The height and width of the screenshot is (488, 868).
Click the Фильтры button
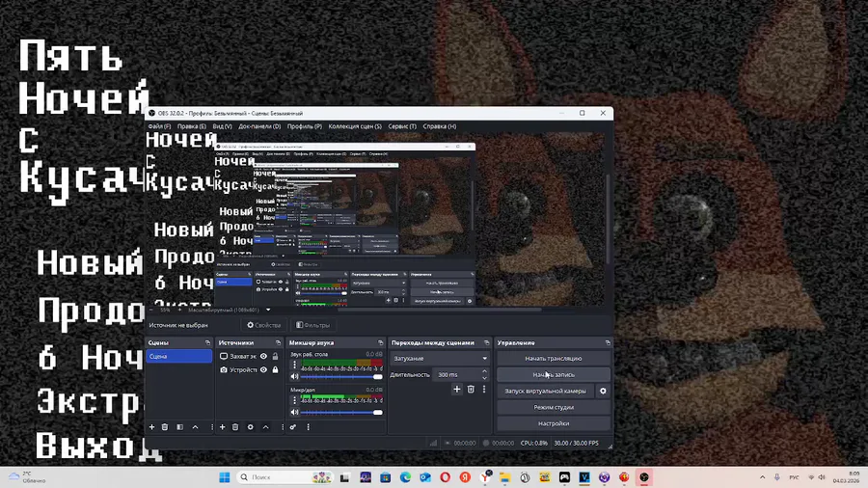coord(312,325)
